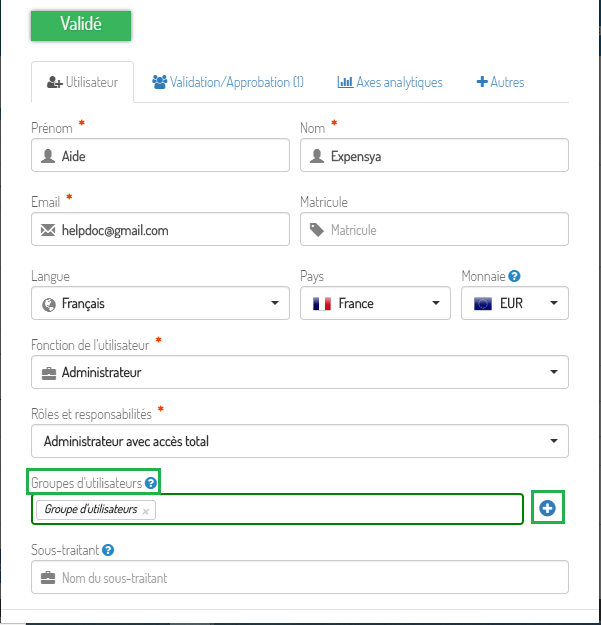Click the blue plus add group icon
Viewport: 601px width, 625px height.
[x=547, y=508]
